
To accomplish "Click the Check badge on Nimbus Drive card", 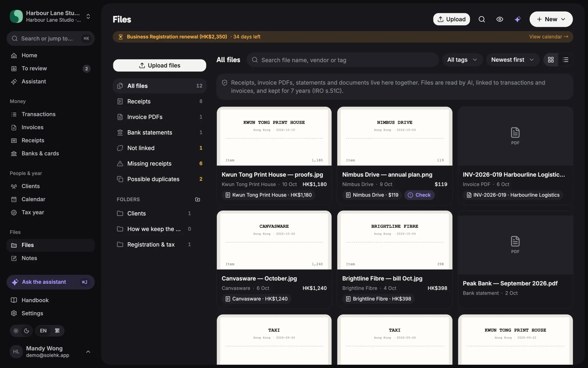I will coord(419,195).
